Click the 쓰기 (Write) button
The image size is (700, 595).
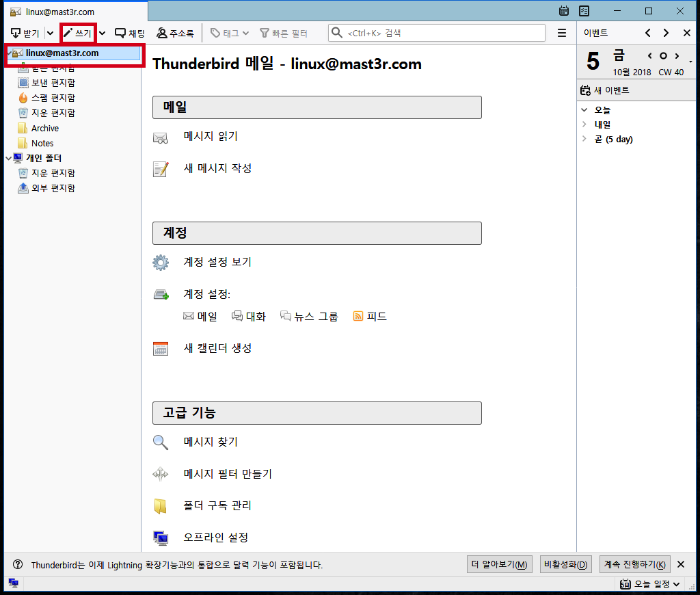(x=78, y=33)
